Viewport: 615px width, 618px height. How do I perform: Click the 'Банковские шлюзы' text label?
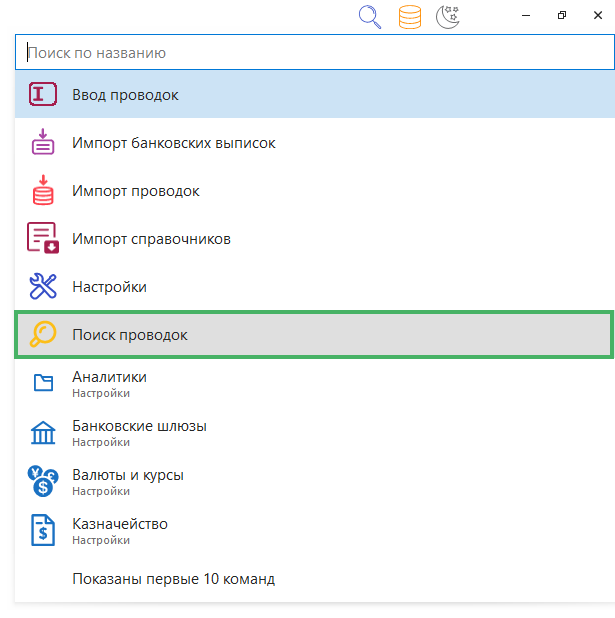pyautogui.click(x=139, y=426)
